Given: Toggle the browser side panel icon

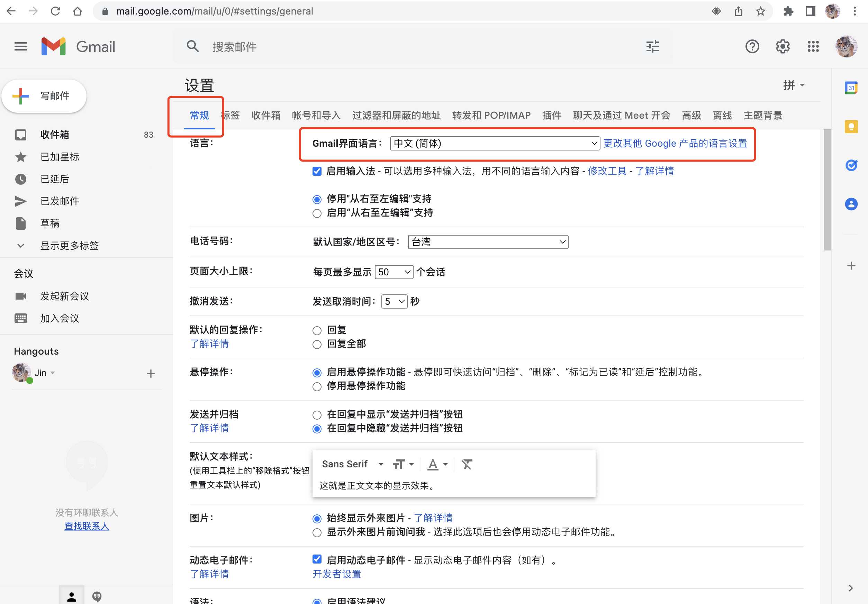Looking at the screenshot, I should pos(810,11).
